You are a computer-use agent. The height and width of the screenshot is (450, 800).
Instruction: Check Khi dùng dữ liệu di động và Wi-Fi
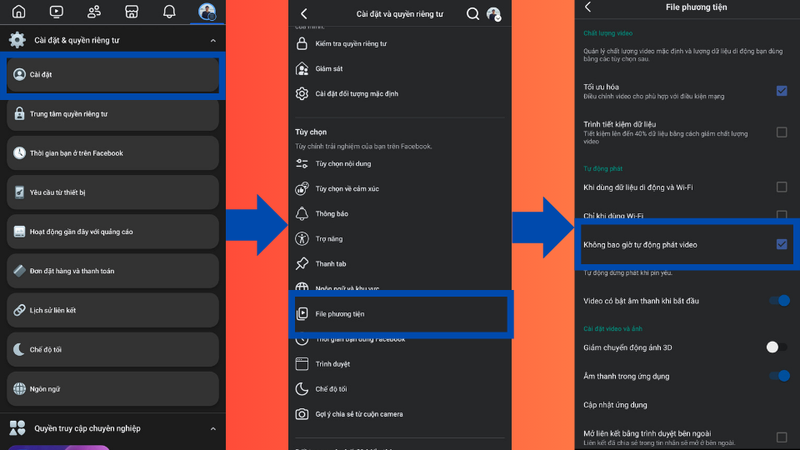(782, 187)
